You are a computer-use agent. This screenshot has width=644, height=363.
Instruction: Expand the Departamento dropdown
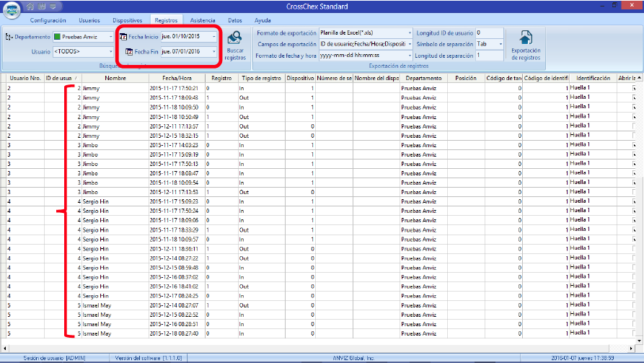pyautogui.click(x=110, y=37)
